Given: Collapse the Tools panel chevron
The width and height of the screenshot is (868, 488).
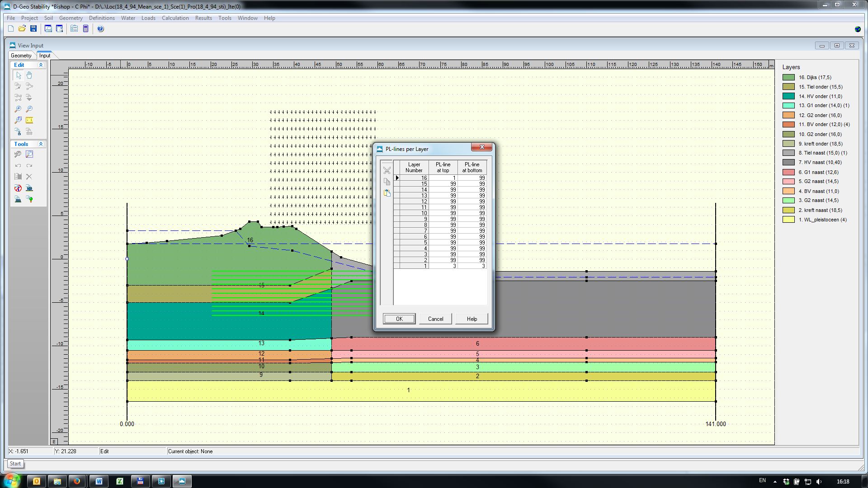Looking at the screenshot, I should [x=41, y=144].
